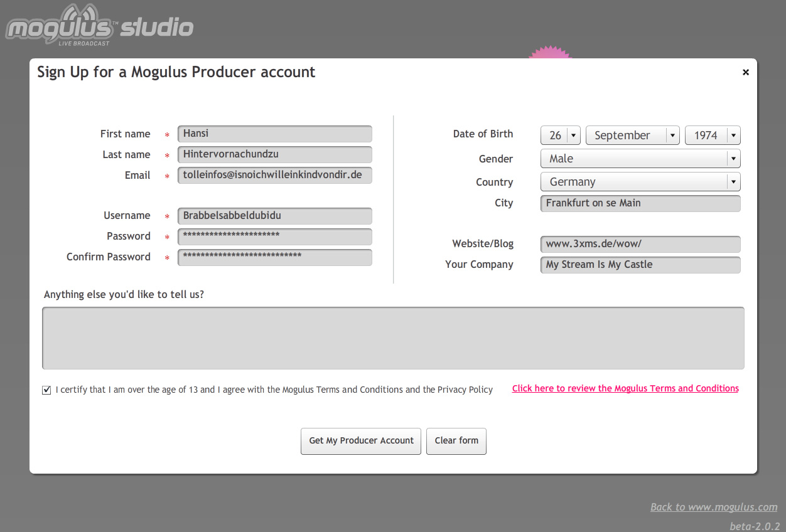Viewport: 786px width, 532px height.
Task: Click the Website/Blog input field
Action: [x=640, y=244]
